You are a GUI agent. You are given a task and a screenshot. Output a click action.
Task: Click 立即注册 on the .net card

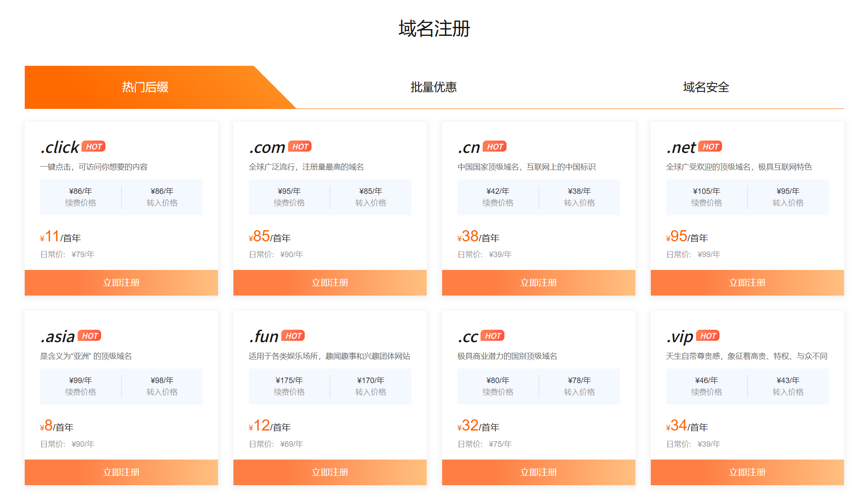pos(747,283)
